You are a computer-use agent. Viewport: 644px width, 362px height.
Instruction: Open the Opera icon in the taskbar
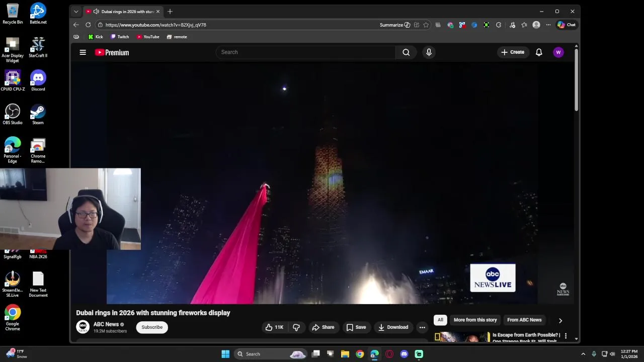(389, 354)
